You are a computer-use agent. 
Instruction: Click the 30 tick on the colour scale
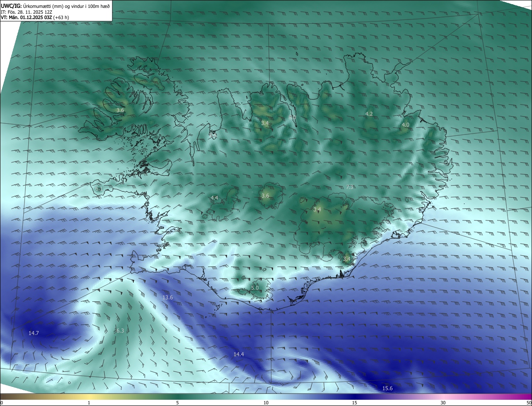pos(443,403)
